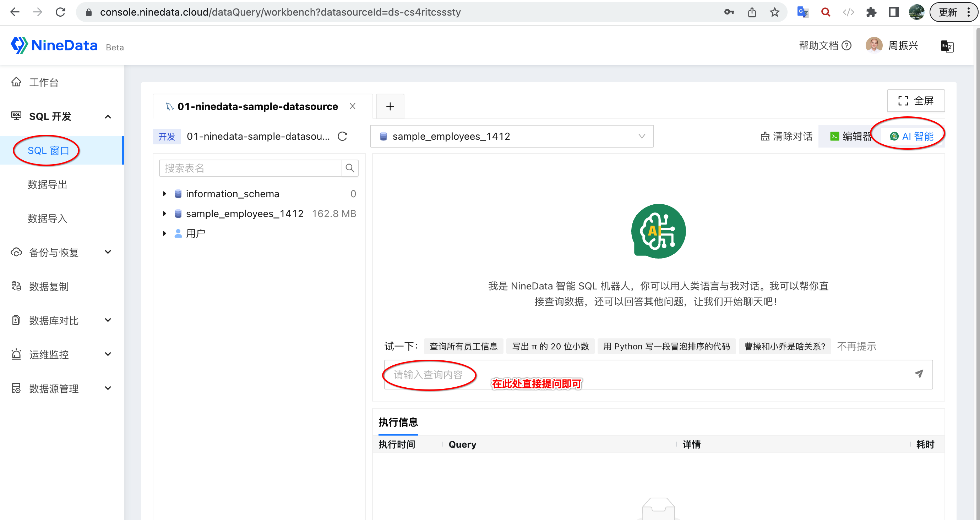The image size is (980, 520).
Task: Click the table search magnifier icon
Action: point(349,168)
